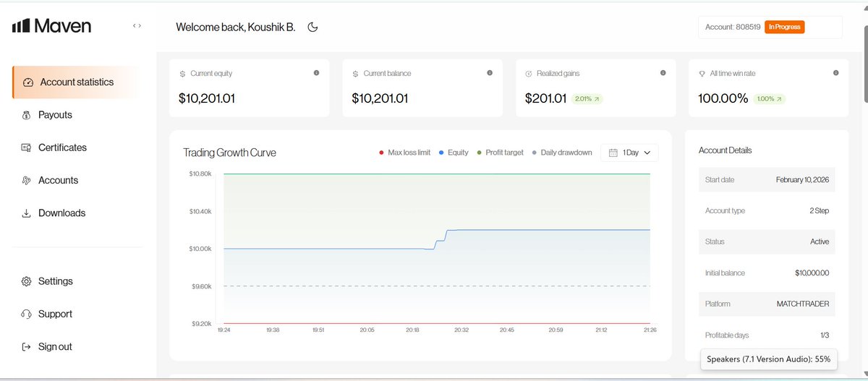Screen dimensions: 868x381
Task: Click the $10,201.01 Current equity value
Action: click(207, 99)
